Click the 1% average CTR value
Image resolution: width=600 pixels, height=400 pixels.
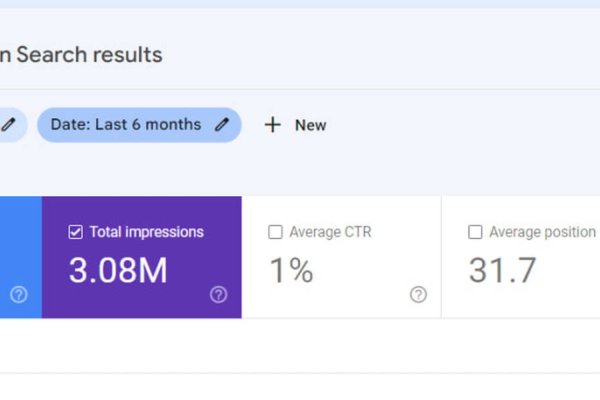(290, 270)
